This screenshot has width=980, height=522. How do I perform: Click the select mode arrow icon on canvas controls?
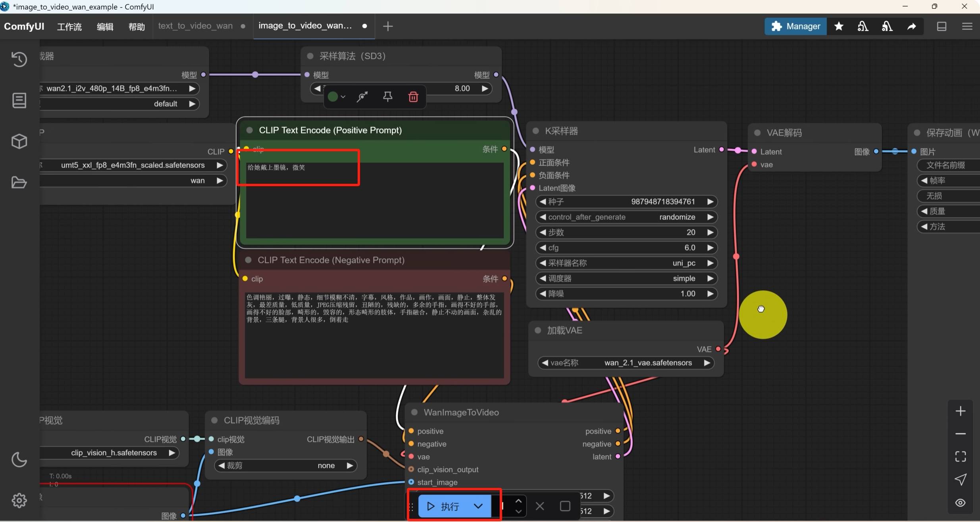click(960, 480)
